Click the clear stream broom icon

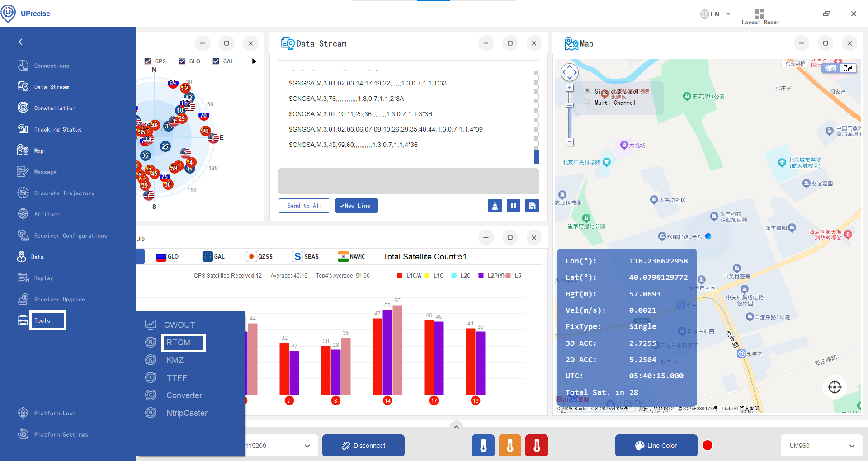click(x=495, y=206)
